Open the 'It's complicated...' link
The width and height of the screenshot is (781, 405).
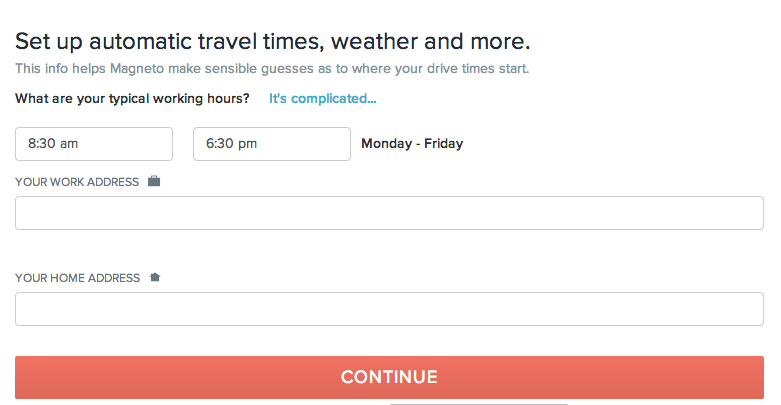[322, 99]
